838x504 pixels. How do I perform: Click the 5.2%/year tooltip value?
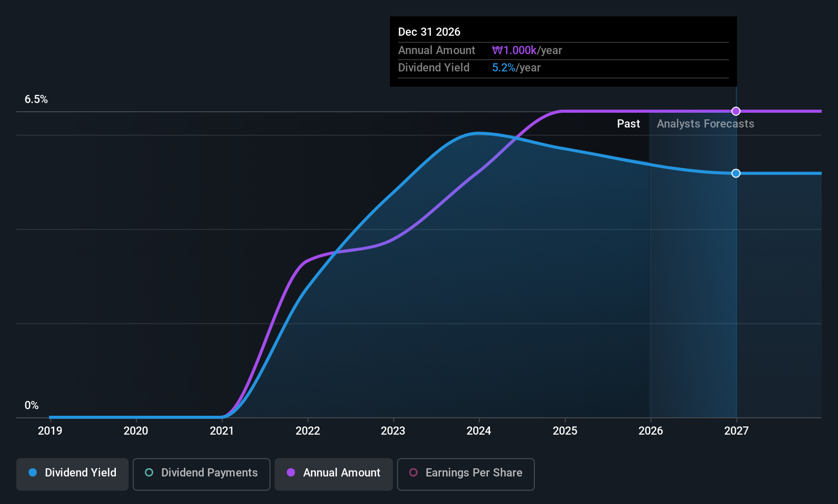[516, 68]
